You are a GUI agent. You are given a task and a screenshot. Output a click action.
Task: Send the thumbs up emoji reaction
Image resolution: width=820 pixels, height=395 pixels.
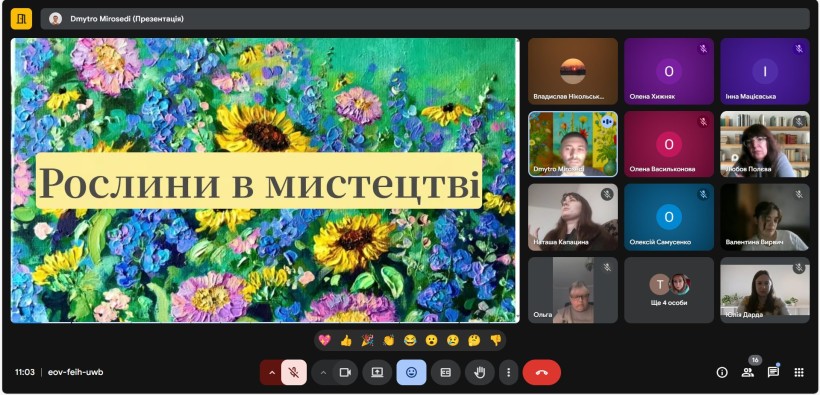[346, 341]
